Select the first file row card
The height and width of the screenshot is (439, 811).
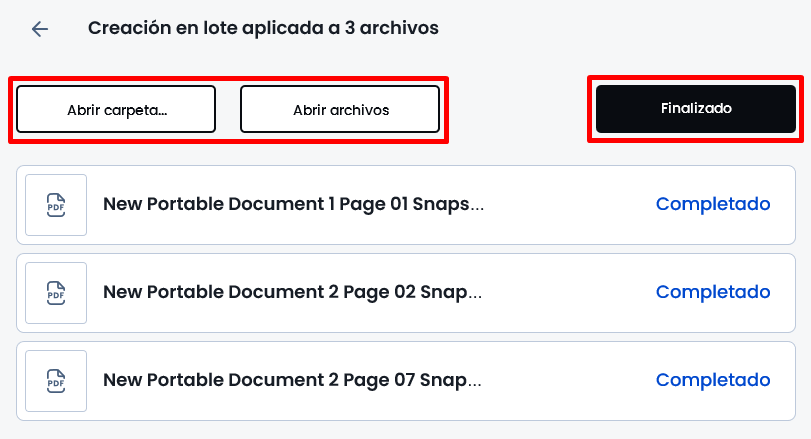406,205
